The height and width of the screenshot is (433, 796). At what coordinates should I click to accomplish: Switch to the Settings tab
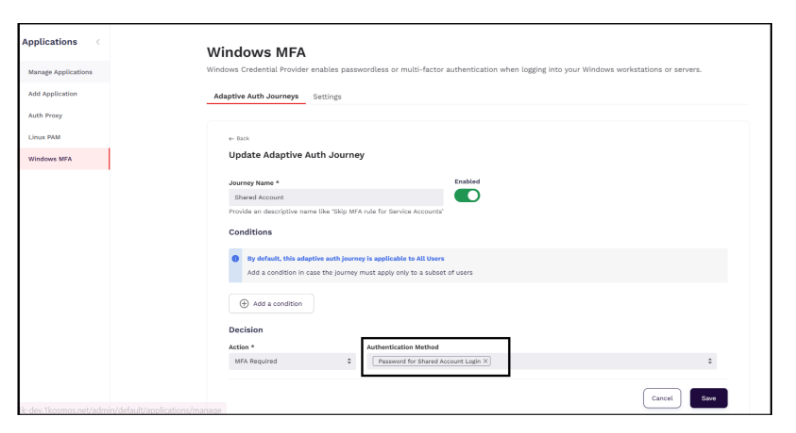tap(327, 97)
